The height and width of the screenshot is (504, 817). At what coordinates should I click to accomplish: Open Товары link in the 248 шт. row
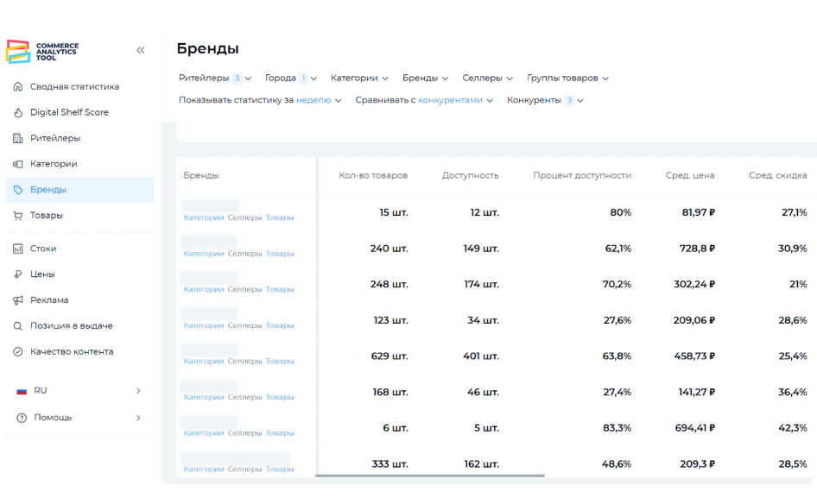(x=280, y=289)
